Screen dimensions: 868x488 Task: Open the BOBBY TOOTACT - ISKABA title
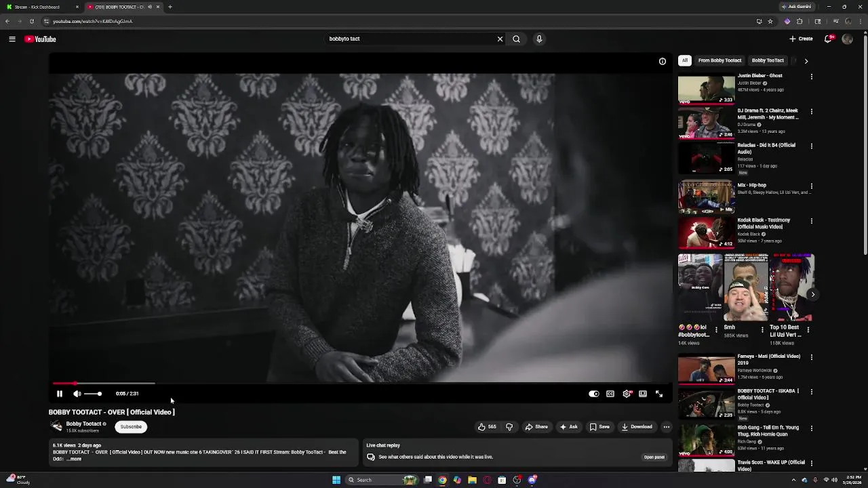click(768, 394)
